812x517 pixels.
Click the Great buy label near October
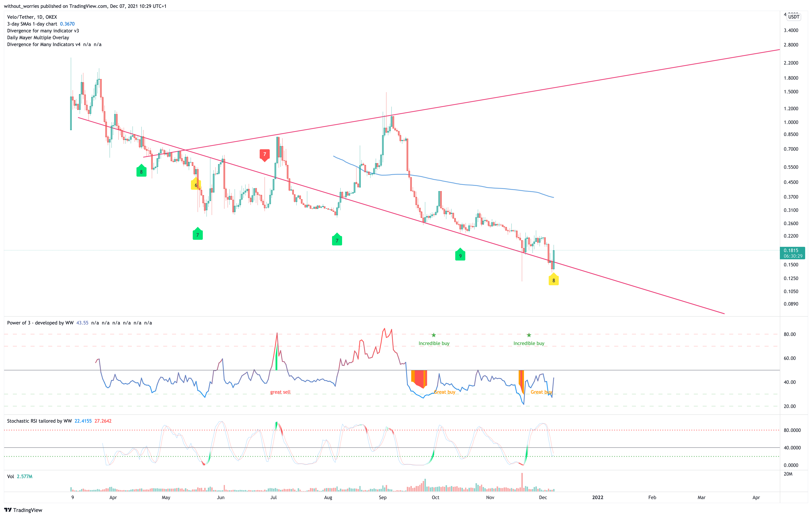444,392
